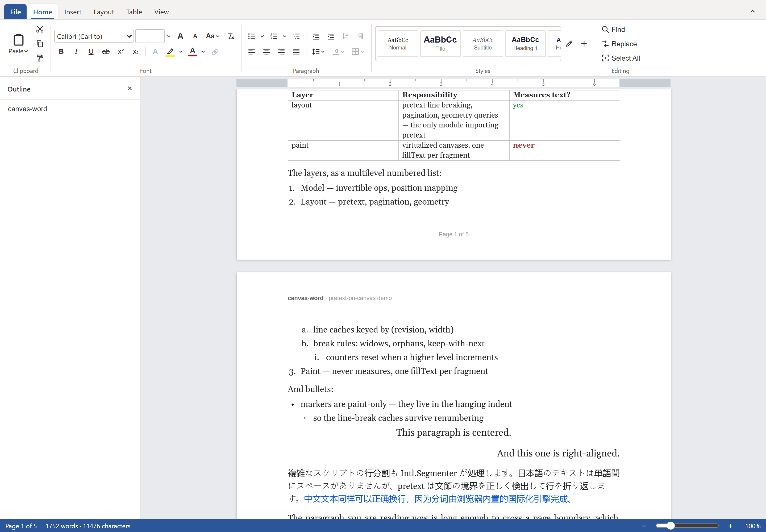Switch to the View tab

[x=161, y=12]
